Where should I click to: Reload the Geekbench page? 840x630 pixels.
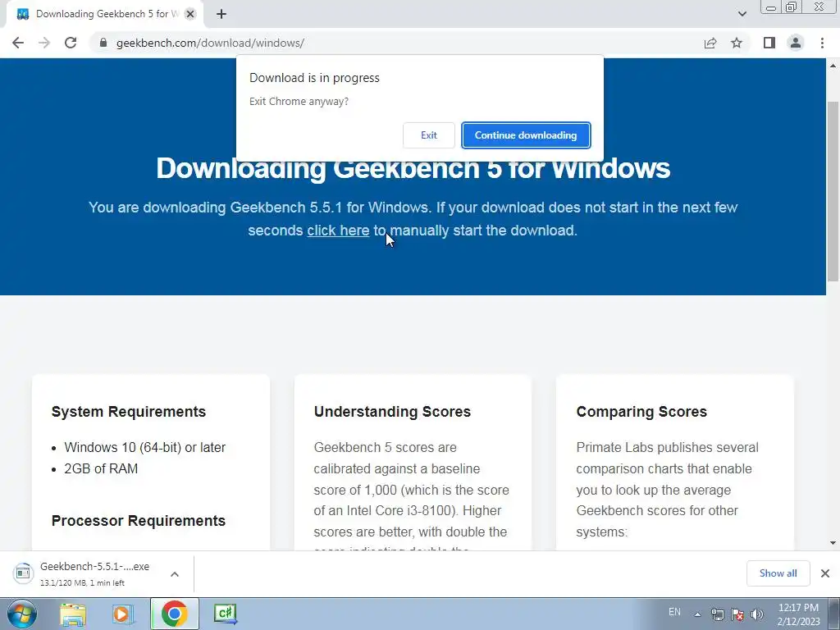[71, 43]
